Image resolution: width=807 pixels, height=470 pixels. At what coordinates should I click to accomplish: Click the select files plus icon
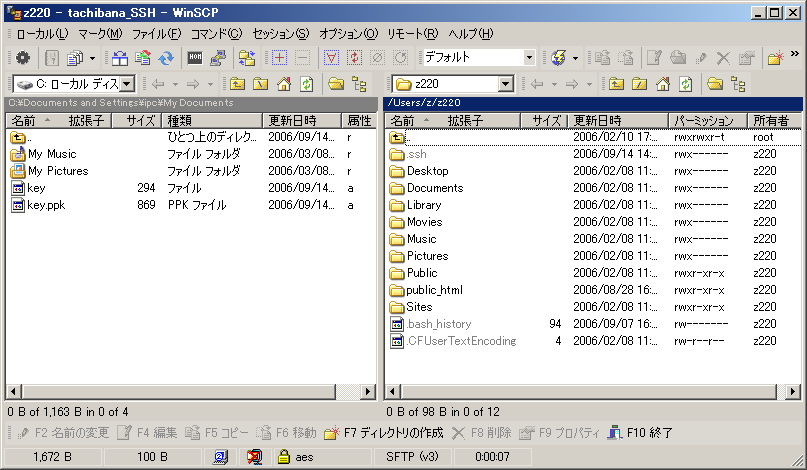(x=279, y=58)
